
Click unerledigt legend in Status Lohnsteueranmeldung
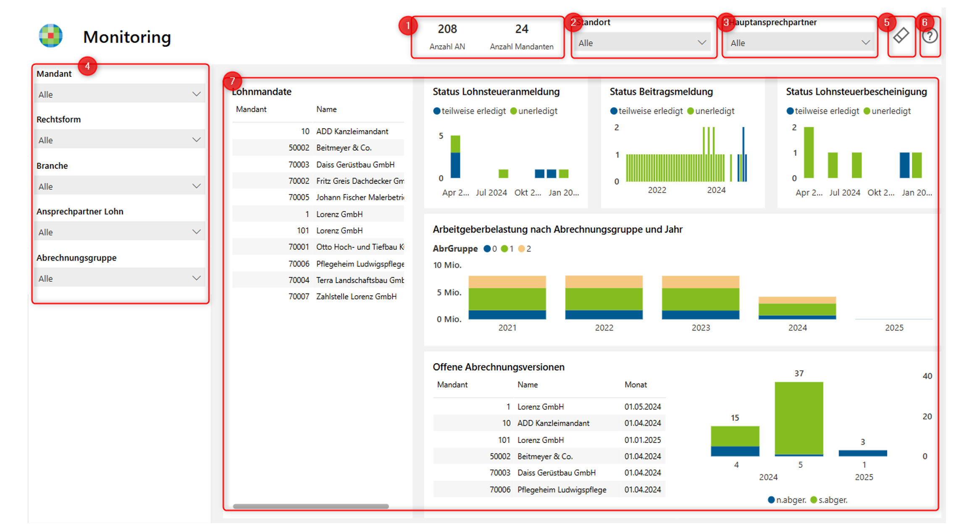pyautogui.click(x=534, y=111)
